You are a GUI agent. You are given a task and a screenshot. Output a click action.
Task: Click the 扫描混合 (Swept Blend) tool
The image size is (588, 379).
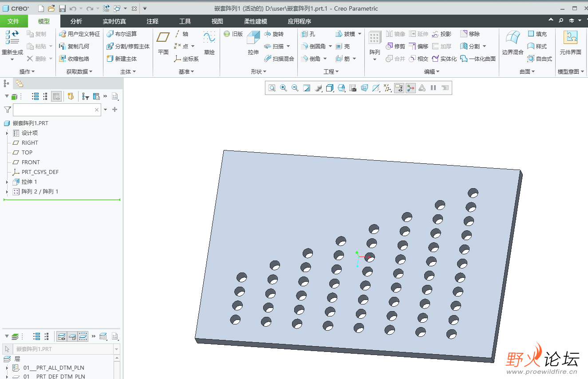tap(279, 59)
